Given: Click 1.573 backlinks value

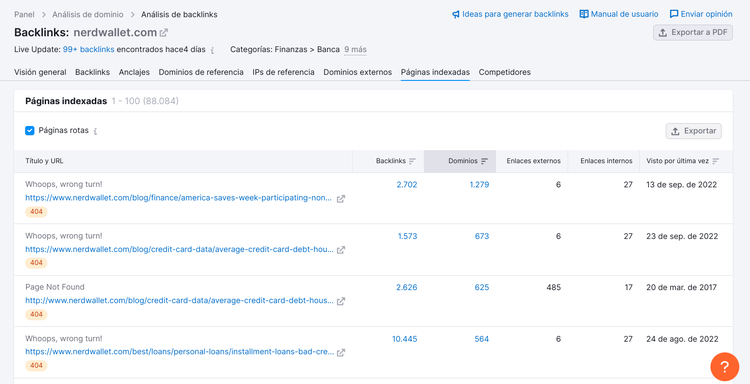Looking at the screenshot, I should coord(407,236).
